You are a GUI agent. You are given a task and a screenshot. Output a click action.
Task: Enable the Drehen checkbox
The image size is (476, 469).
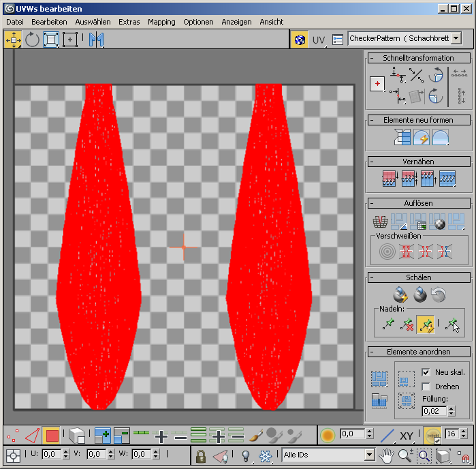(x=426, y=387)
